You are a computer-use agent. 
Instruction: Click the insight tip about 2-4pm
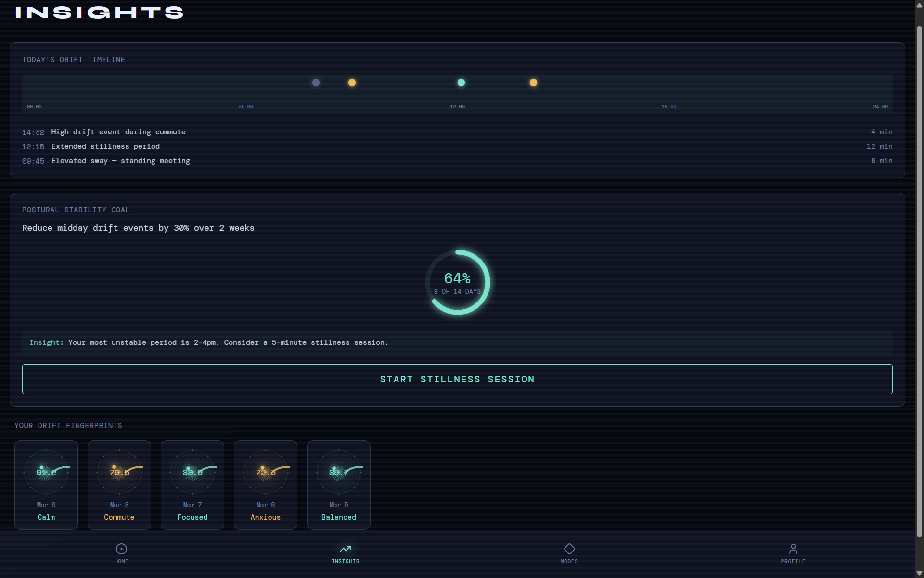click(208, 342)
